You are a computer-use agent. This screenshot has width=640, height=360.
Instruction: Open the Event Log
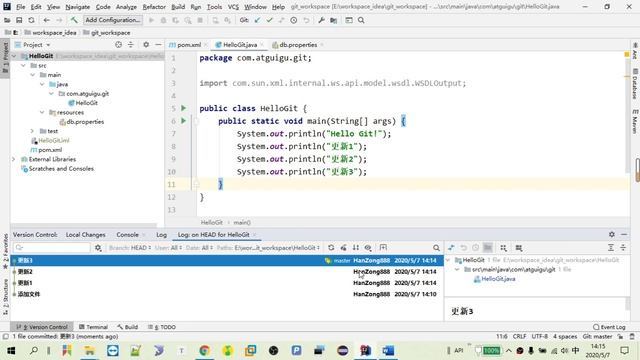coord(609,327)
